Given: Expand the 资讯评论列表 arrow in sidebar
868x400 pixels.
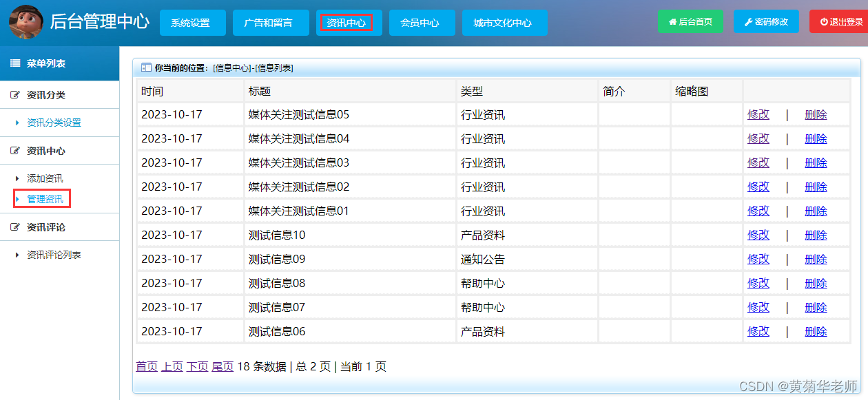Looking at the screenshot, I should click(17, 255).
